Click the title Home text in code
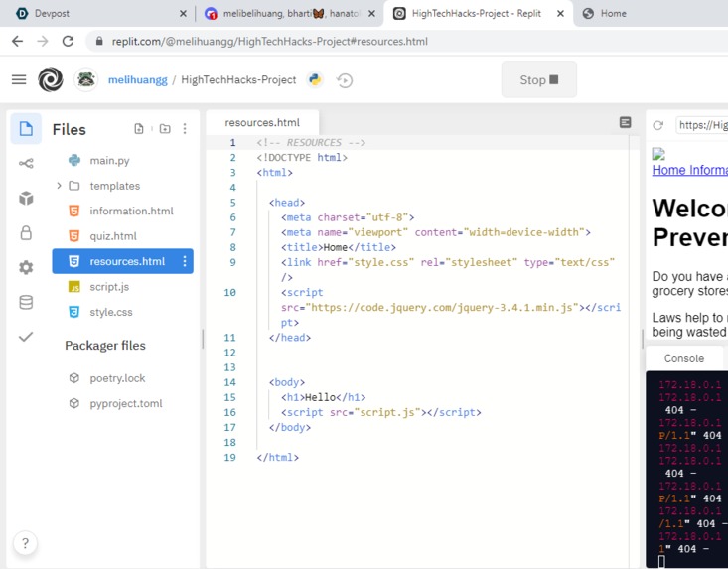 (x=336, y=247)
